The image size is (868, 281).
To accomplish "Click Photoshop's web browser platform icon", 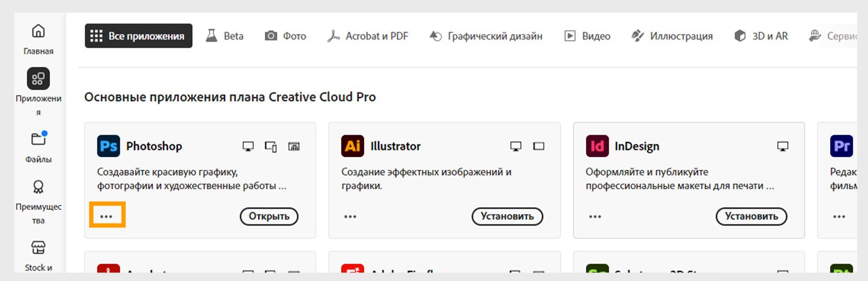I will [x=293, y=146].
